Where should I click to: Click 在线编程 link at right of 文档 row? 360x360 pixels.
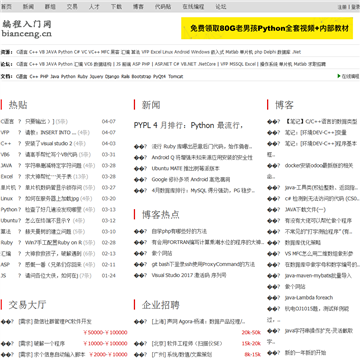(350, 76)
